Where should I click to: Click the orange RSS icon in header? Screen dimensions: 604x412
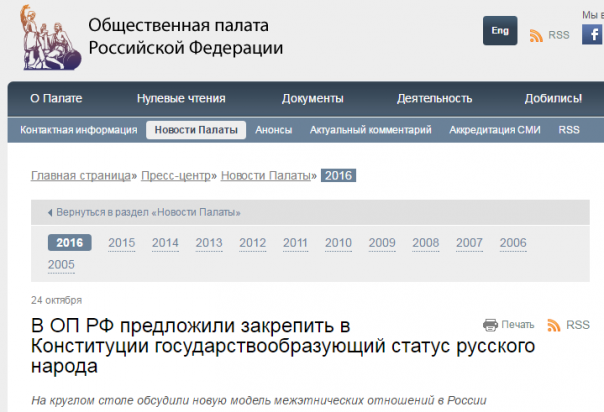click(x=536, y=35)
